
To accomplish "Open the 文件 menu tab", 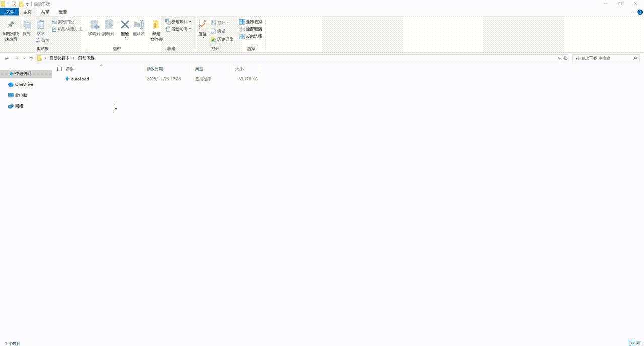I will tap(10, 12).
